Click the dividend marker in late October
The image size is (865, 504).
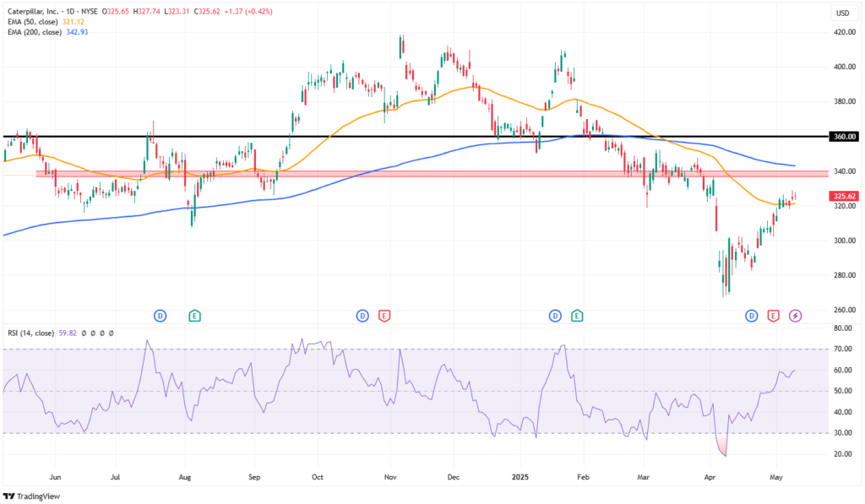(x=362, y=316)
